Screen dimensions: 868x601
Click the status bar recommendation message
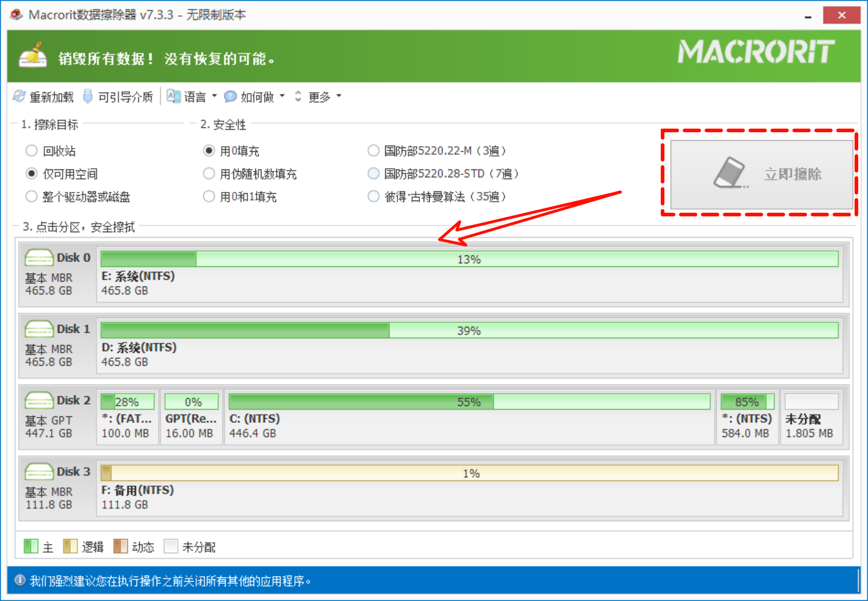click(171, 581)
